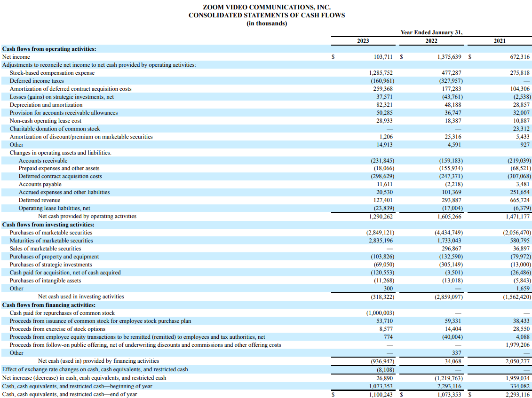
Task: Click 'Charitable donation of common stock' label
Action: point(55,128)
